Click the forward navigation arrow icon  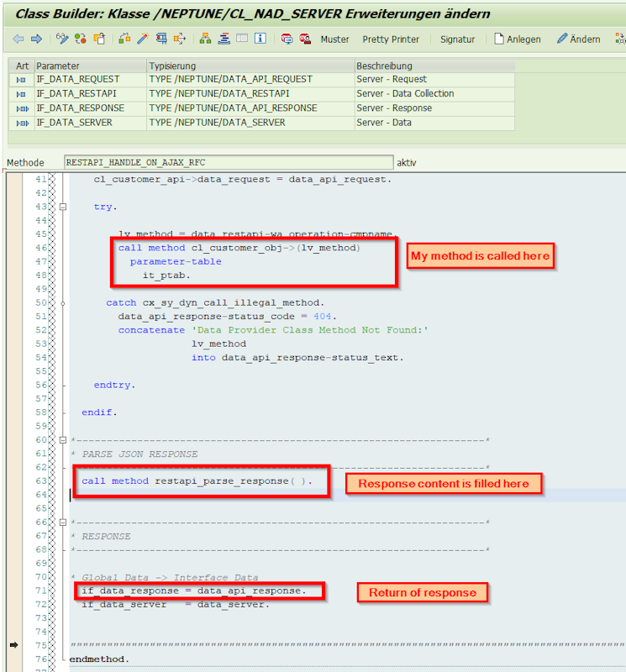tap(35, 39)
